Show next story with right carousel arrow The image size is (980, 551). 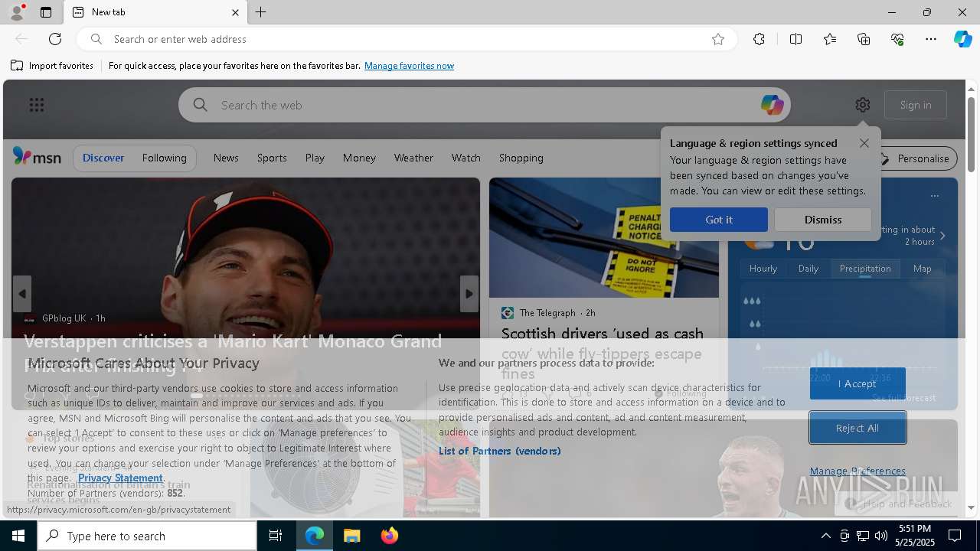(x=469, y=294)
